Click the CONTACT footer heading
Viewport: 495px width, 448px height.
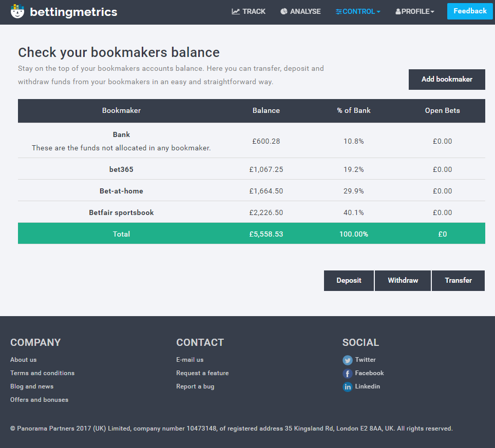(x=200, y=342)
